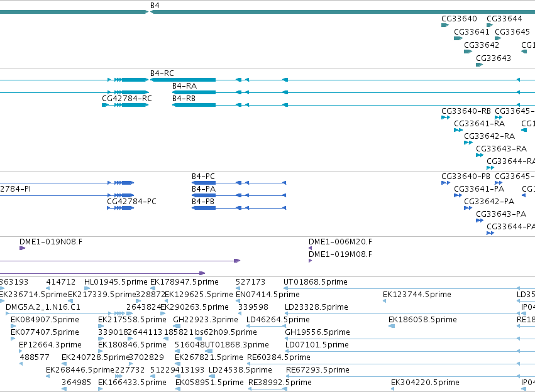
Task: Click the B4 gene label
Action: [x=155, y=6]
